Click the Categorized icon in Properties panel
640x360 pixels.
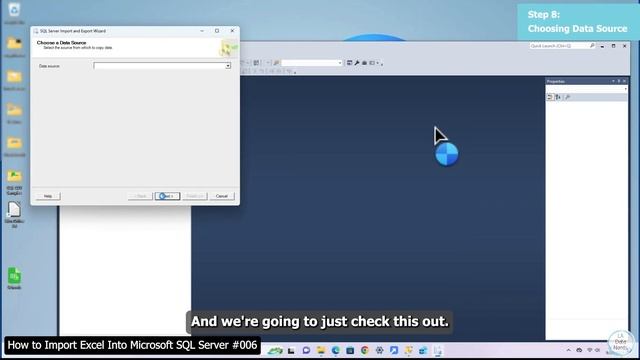550,97
